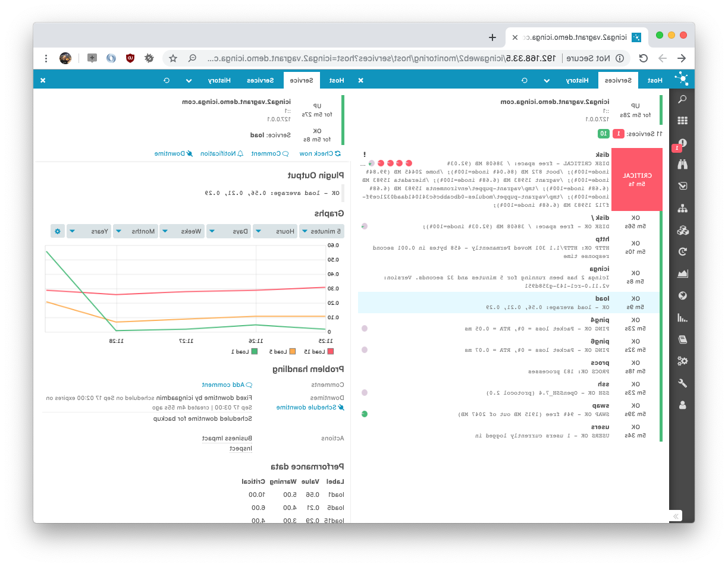Image resolution: width=728 pixels, height=567 pixels.
Task: Open the area chart icon in sidebar
Action: coord(682,273)
